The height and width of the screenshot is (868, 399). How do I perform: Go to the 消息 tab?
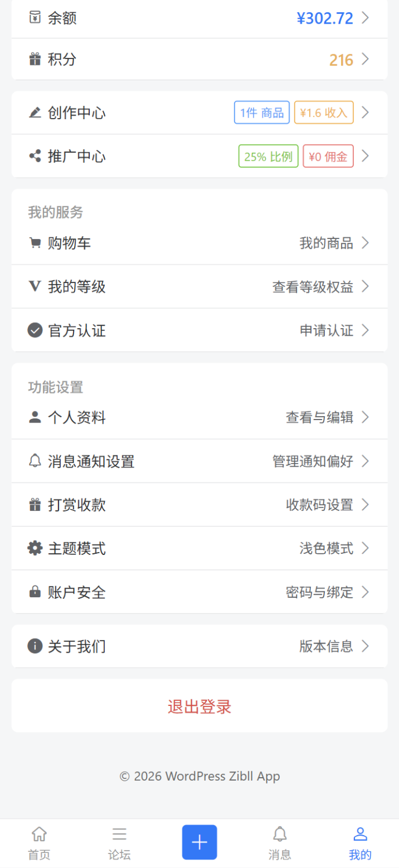click(x=280, y=843)
